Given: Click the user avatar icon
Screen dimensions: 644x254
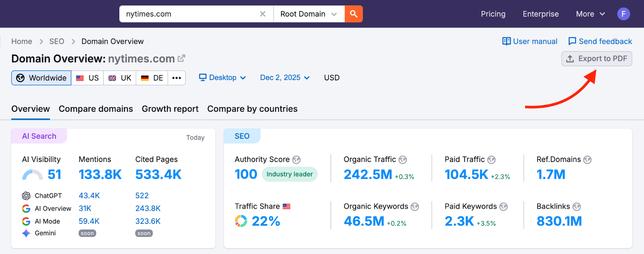Looking at the screenshot, I should [623, 14].
